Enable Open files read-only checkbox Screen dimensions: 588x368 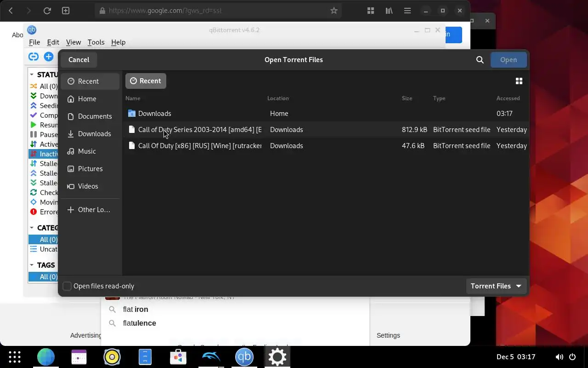click(x=67, y=286)
